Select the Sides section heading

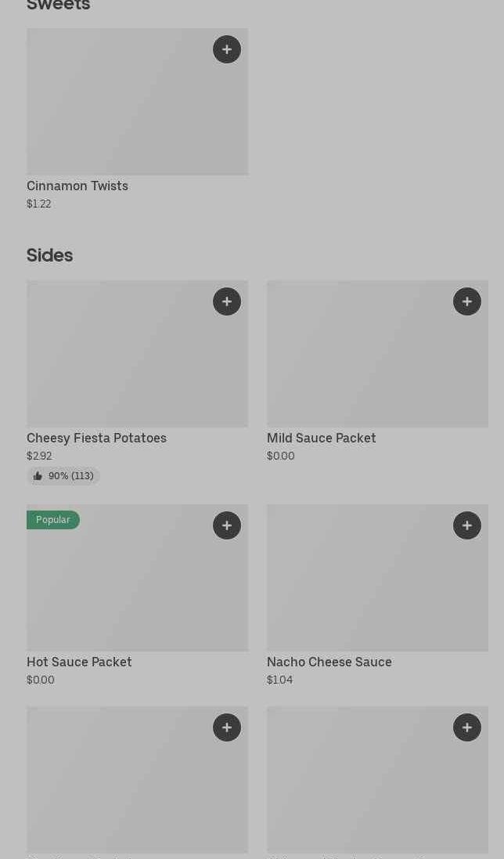[x=49, y=255]
